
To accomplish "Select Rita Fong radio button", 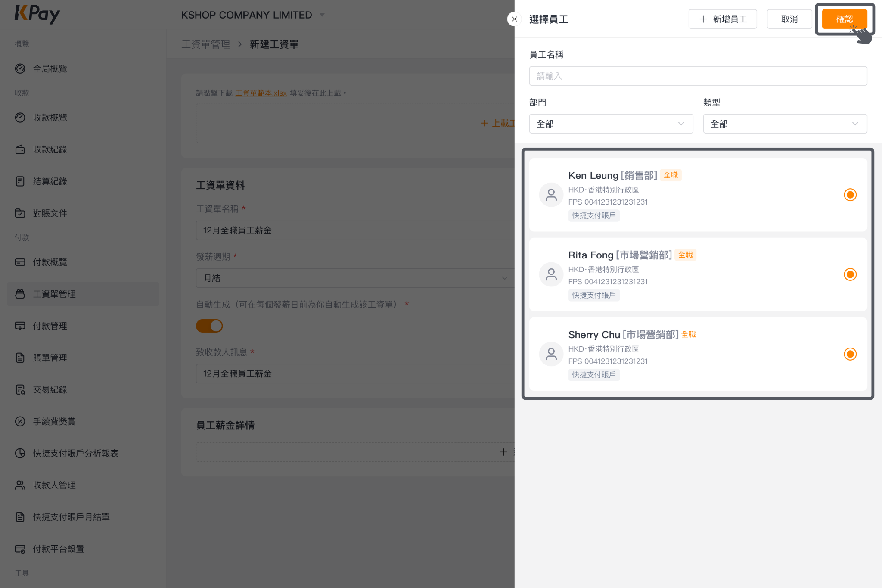I will coord(850,275).
